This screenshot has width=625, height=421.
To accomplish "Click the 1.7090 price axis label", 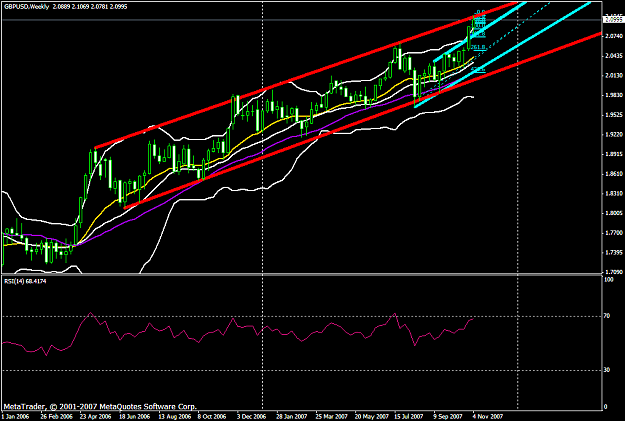I will coord(614,272).
